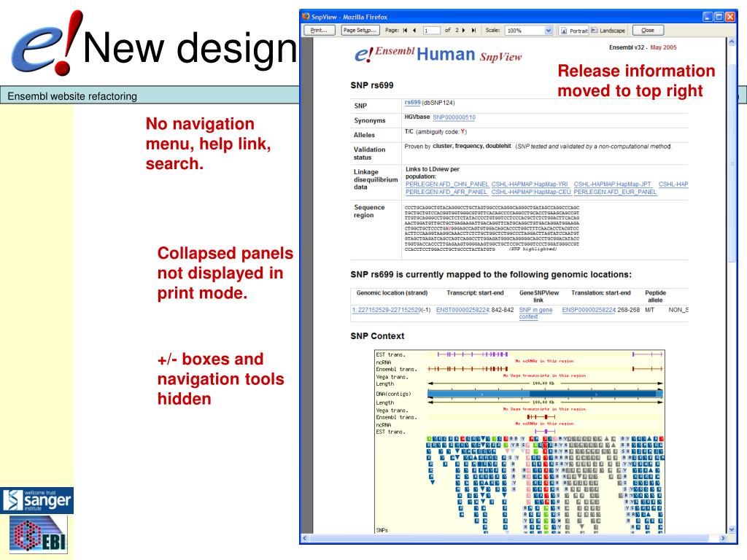
Task: Close the Firefox window with X
Action: click(729, 17)
